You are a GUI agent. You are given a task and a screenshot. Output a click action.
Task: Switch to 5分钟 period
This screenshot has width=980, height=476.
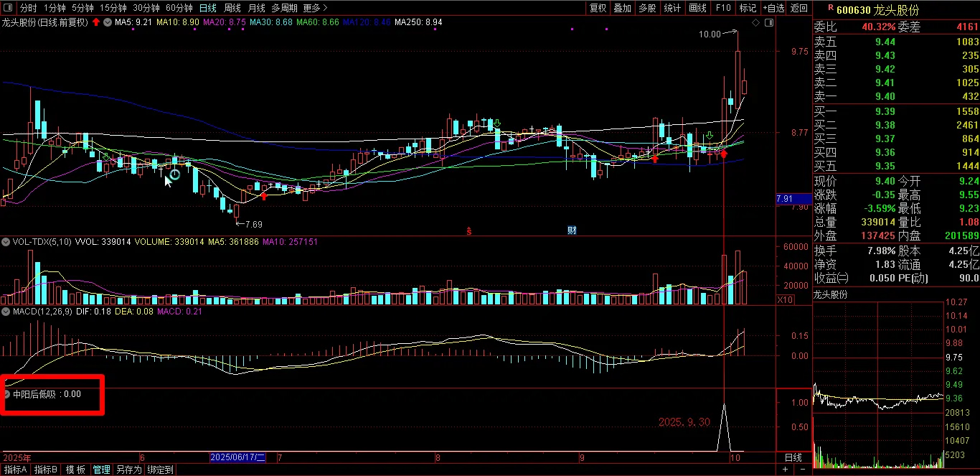[x=83, y=8]
